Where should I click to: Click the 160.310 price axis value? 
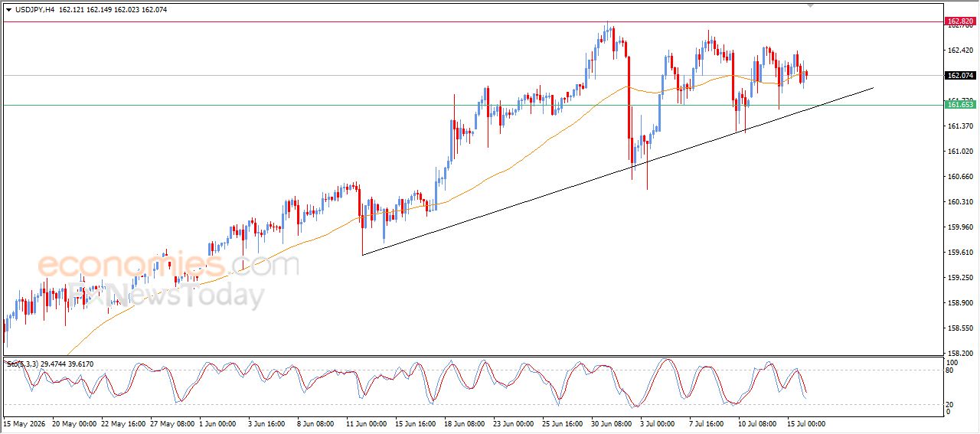coord(960,202)
